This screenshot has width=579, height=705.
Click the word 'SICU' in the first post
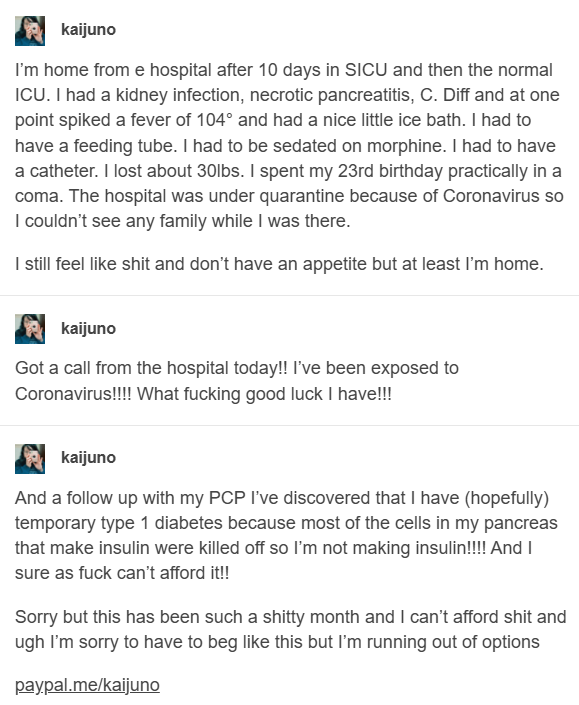(366, 70)
